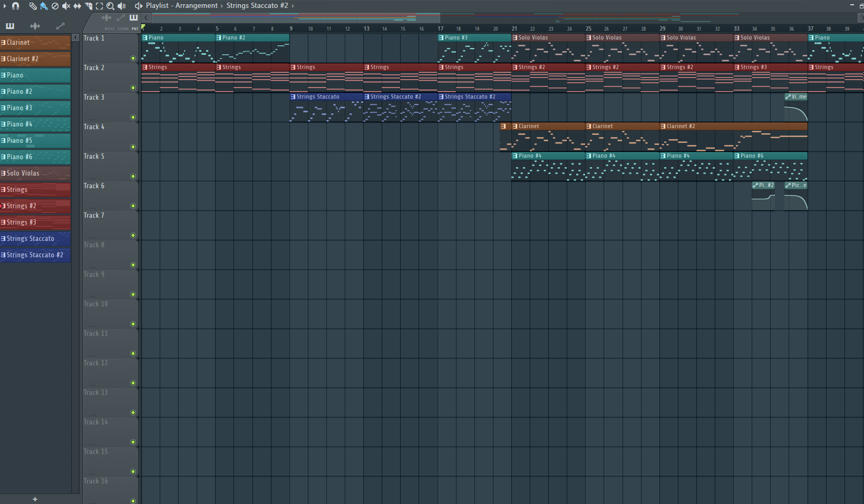Select the Select tool
864x504 pixels.
coord(99,6)
